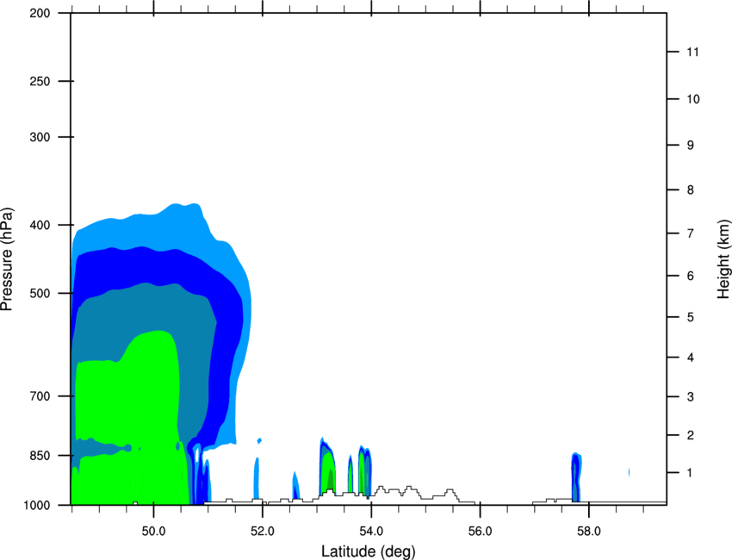This screenshot has height=560, width=732.
Task: Select the 850 pressure tick label
Action: tap(40, 456)
